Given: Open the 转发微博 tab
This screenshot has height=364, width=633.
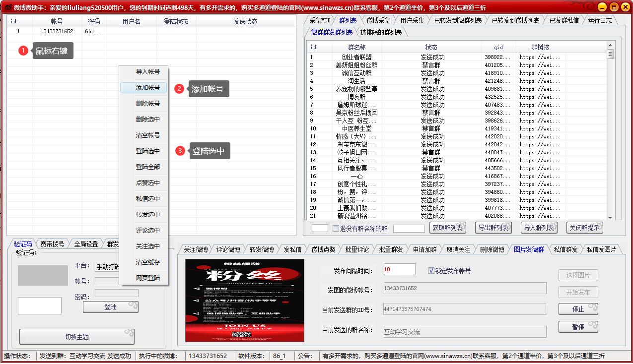Looking at the screenshot, I should [x=262, y=249].
